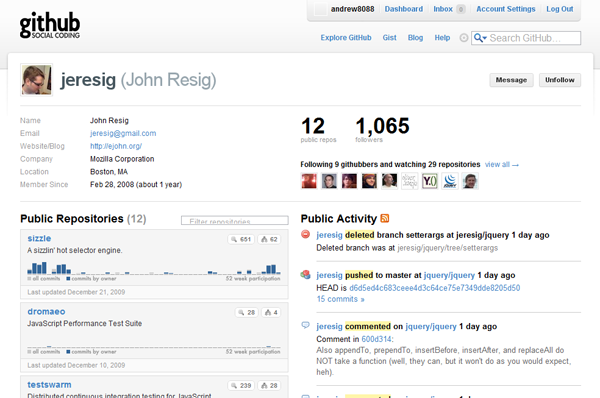Open the 15 commits link
Image resolution: width=600 pixels, height=398 pixels.
(340, 299)
